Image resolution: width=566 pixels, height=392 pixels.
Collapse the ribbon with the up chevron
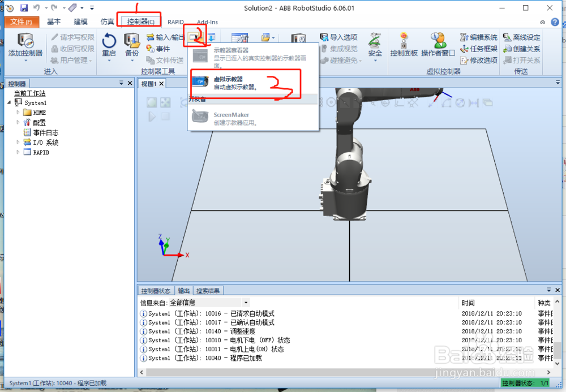543,22
